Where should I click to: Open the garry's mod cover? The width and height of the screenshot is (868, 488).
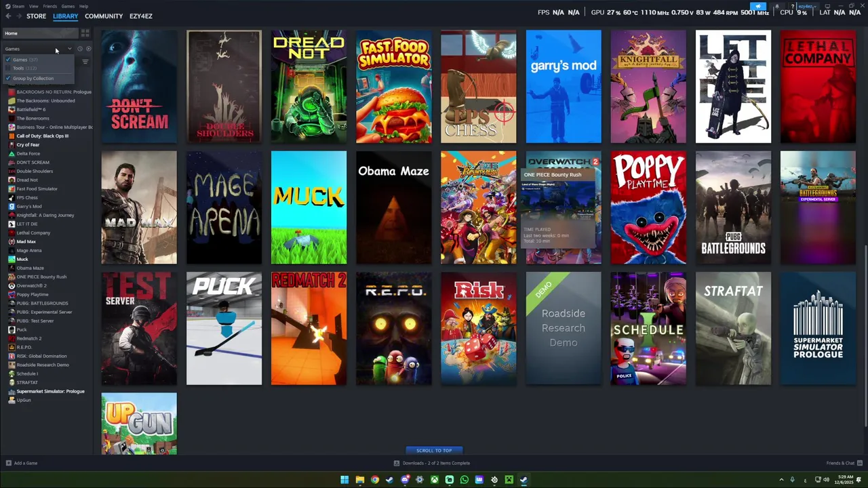point(564,86)
